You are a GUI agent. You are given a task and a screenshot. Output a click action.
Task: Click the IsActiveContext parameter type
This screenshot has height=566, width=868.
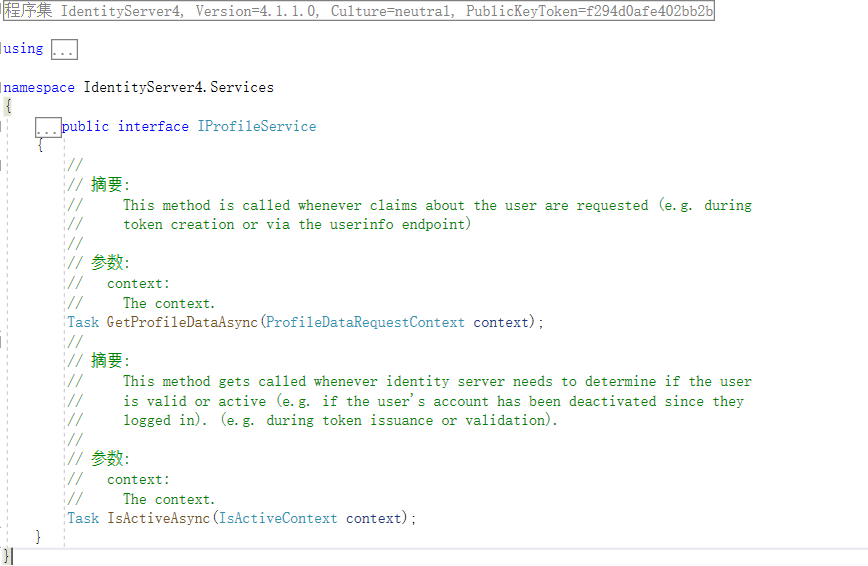[278, 518]
